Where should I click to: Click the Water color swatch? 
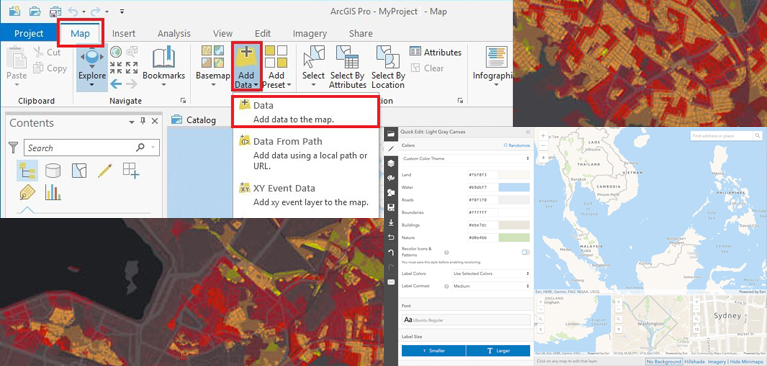pos(514,187)
